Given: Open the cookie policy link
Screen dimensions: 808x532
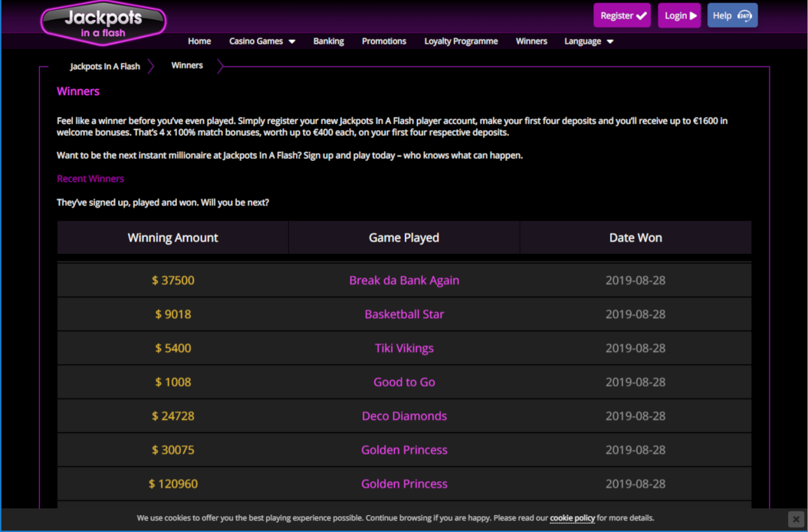Looking at the screenshot, I should (573, 518).
